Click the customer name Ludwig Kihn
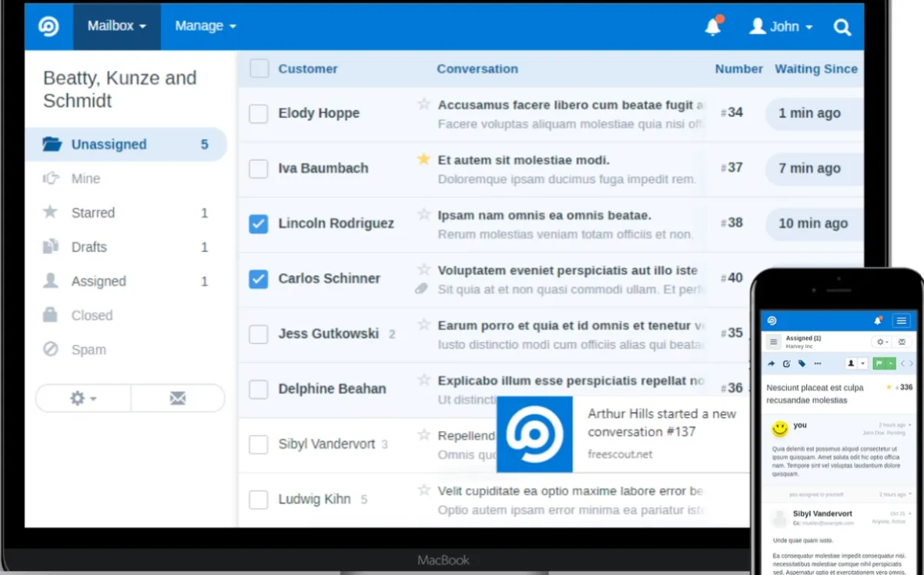The image size is (924, 575). click(x=314, y=499)
